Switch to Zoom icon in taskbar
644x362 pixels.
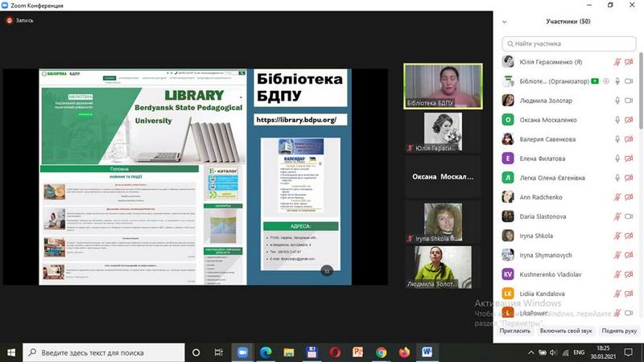(243, 352)
